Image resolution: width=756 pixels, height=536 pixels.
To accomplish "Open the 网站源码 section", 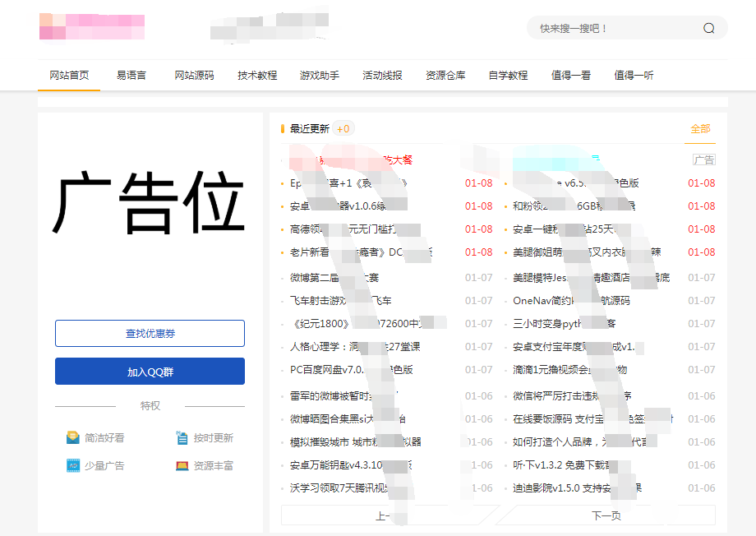I will point(195,75).
